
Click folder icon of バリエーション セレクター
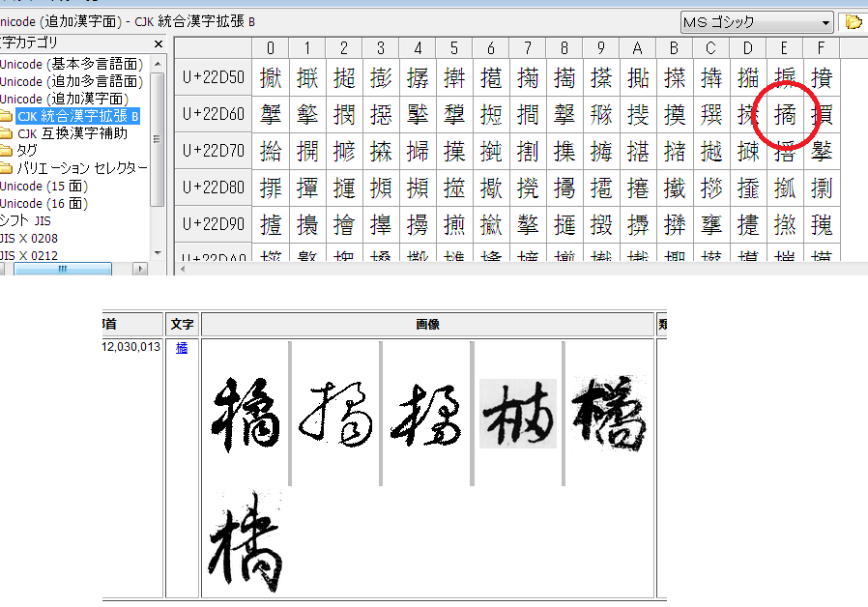[x=6, y=169]
